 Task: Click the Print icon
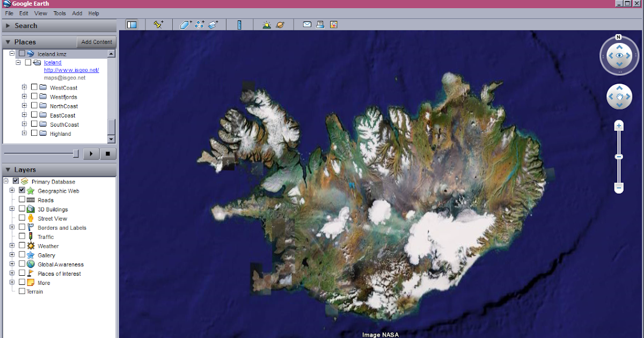click(320, 24)
